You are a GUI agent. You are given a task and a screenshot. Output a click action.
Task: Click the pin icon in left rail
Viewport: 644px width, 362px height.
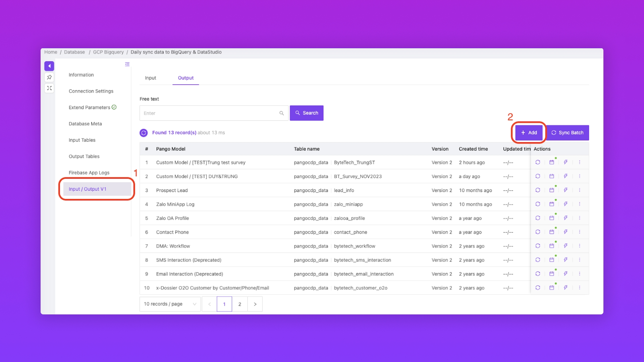(49, 77)
